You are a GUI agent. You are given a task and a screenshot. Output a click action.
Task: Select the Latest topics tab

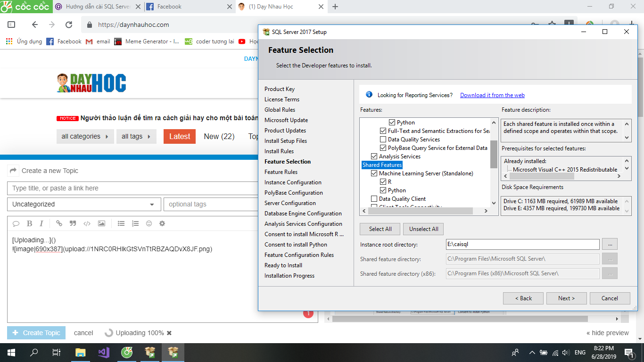[179, 137]
